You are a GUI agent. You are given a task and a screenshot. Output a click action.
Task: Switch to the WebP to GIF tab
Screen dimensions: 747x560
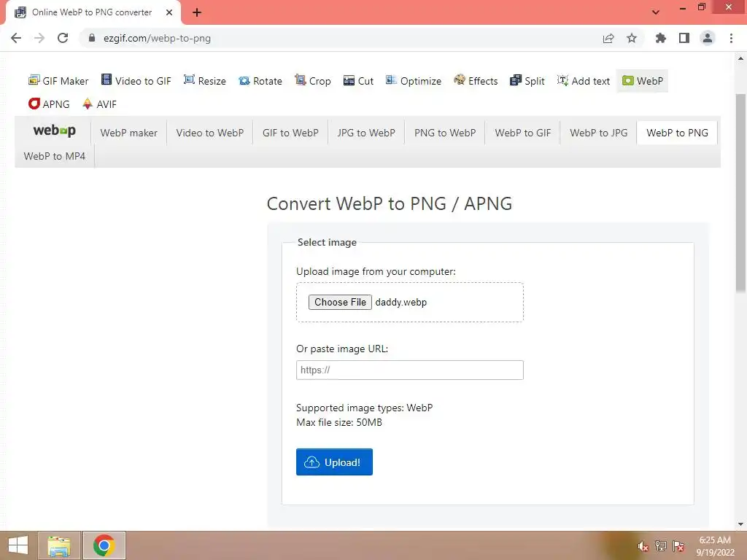click(x=522, y=133)
